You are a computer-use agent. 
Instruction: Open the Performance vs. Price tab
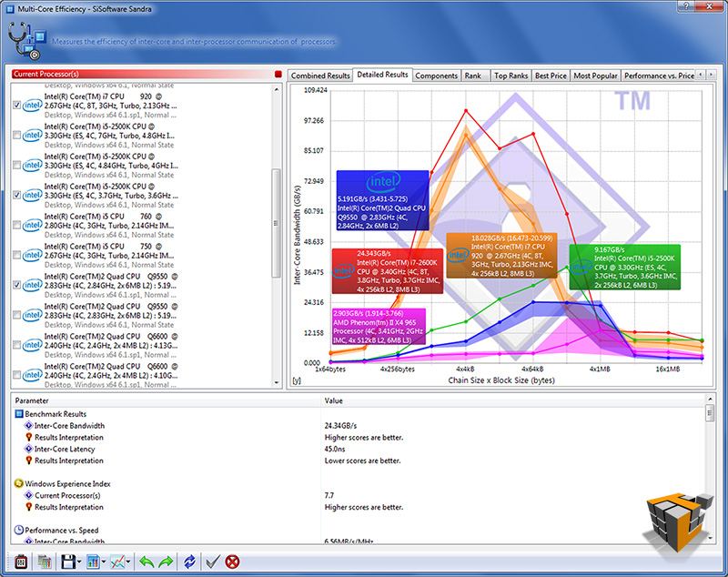(x=659, y=76)
